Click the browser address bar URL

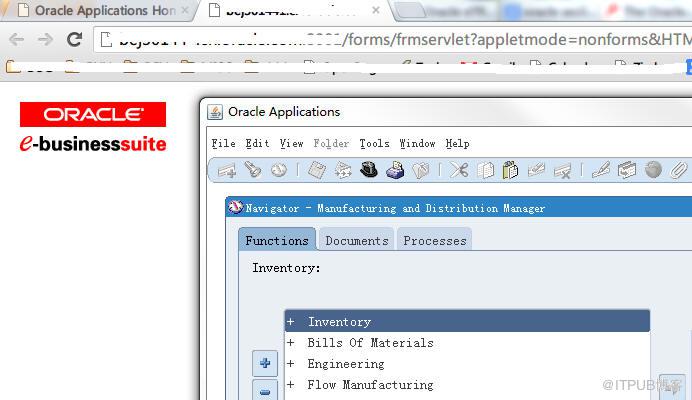pyautogui.click(x=393, y=40)
